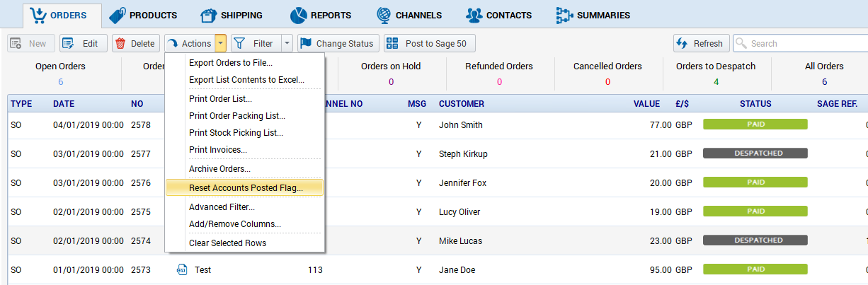Refresh the orders list
Viewport: 868px width, 285px height.
coord(700,43)
